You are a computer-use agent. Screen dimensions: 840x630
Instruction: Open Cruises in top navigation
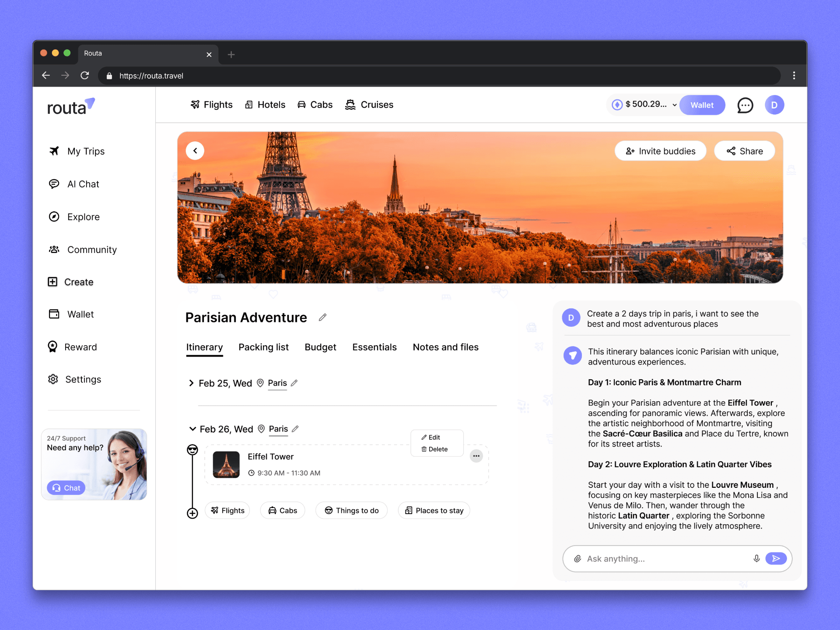pyautogui.click(x=369, y=105)
